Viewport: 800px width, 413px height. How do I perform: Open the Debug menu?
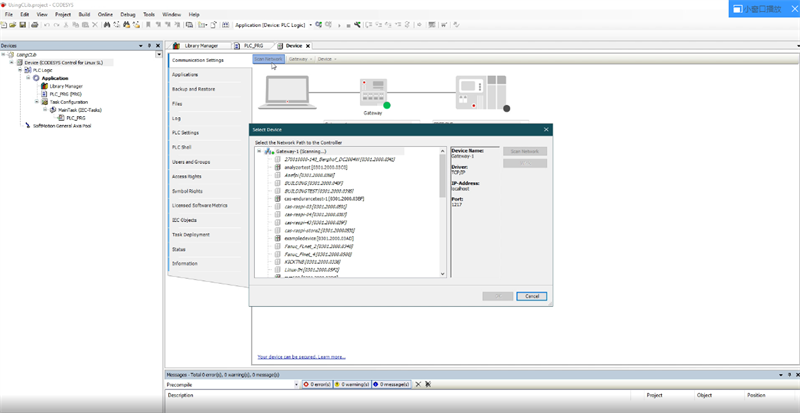128,14
